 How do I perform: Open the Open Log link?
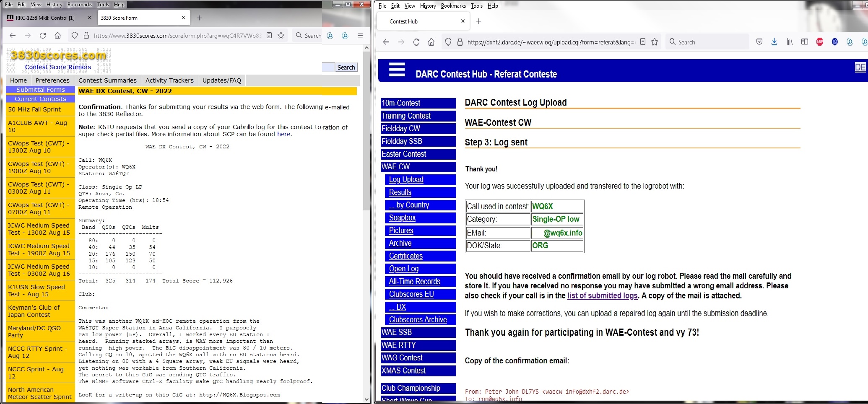403,269
